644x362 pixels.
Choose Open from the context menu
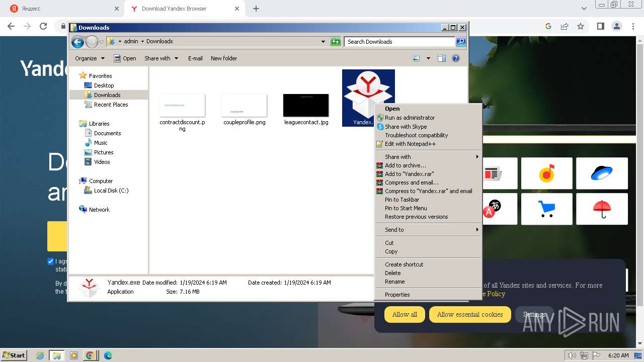coord(428,109)
